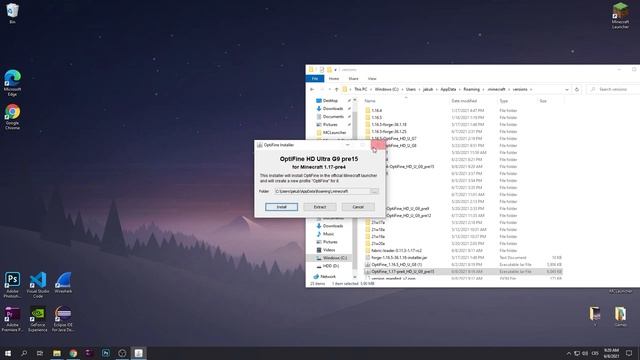The height and width of the screenshot is (360, 640).
Task: Open the View ribbon tab in File Explorer
Action: 372,78
